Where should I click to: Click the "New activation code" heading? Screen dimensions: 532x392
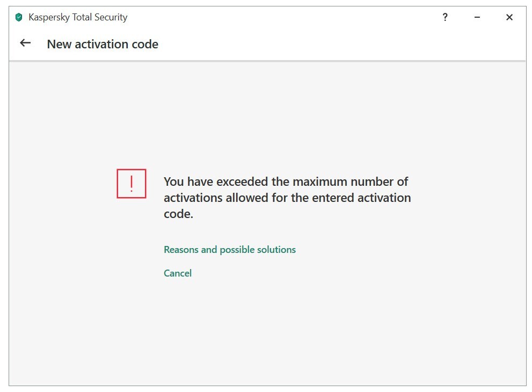(103, 44)
